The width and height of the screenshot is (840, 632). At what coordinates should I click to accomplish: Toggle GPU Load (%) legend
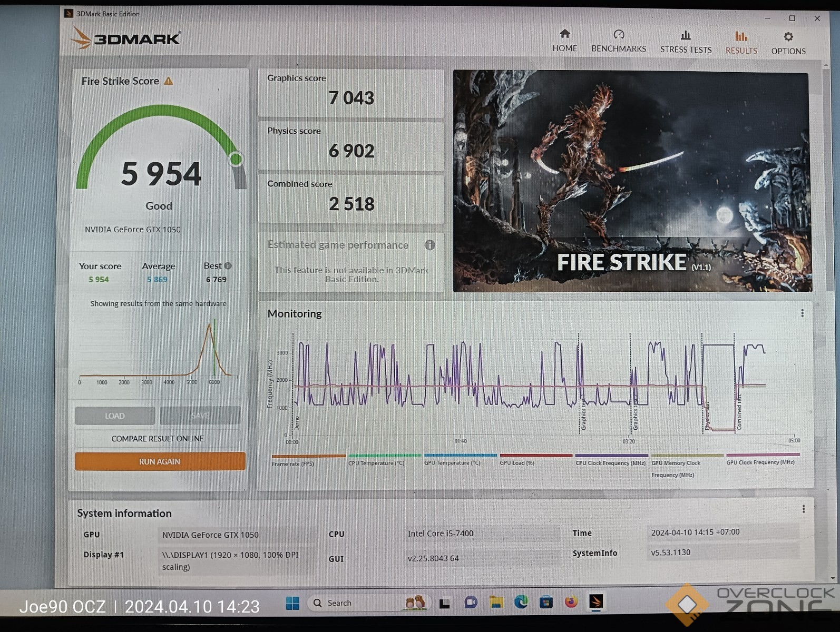[x=535, y=459]
